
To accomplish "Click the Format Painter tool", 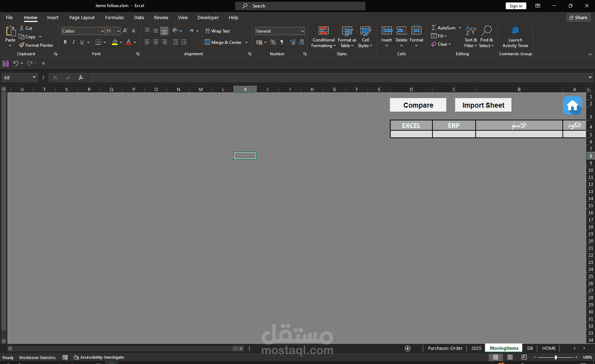I will (x=36, y=45).
